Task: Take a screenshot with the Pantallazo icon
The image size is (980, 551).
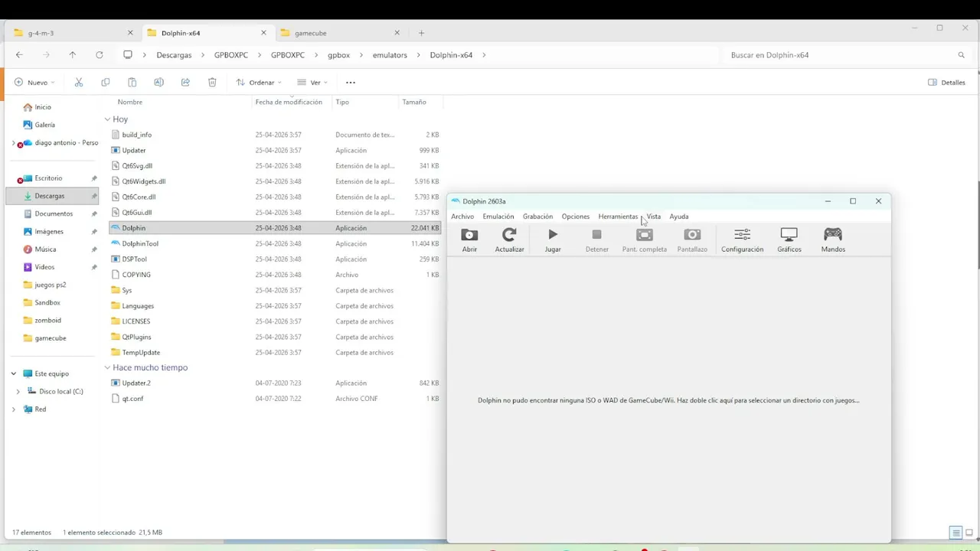Action: click(x=692, y=235)
